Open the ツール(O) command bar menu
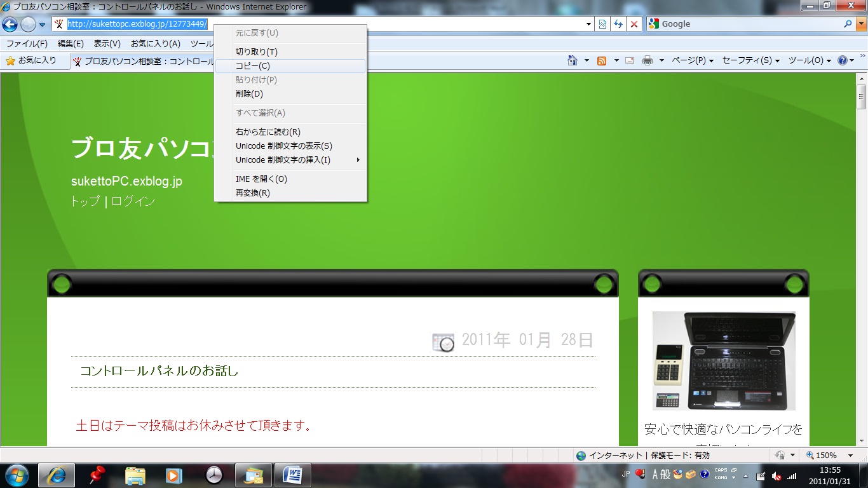Viewport: 868px width, 488px height. pyautogui.click(x=810, y=61)
